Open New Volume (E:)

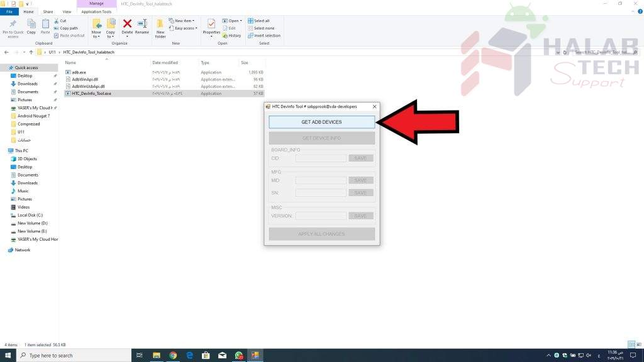pos(32,231)
